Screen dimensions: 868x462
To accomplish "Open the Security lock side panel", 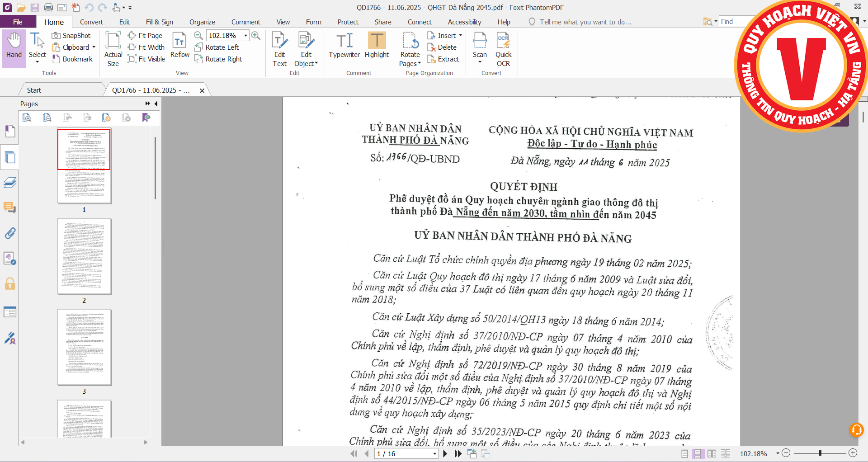I will click(x=10, y=284).
